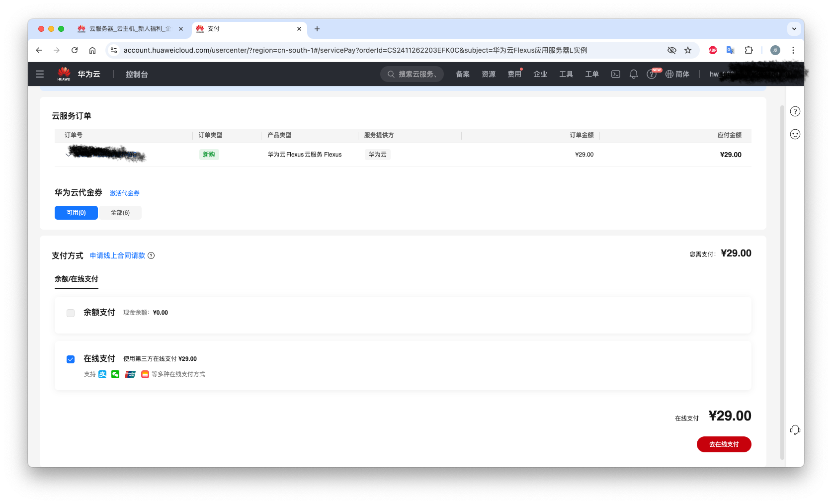Switch to the 云服务器 browser tab

click(x=130, y=29)
